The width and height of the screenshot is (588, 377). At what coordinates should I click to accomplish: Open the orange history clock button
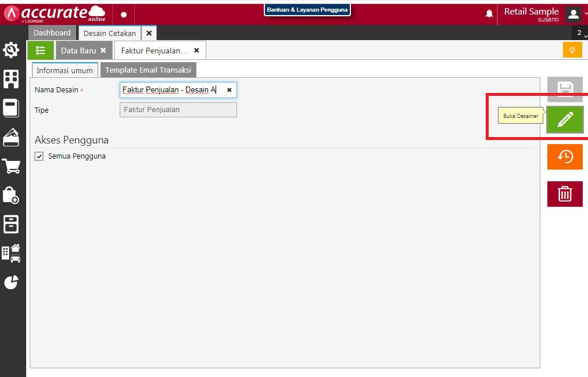565,157
